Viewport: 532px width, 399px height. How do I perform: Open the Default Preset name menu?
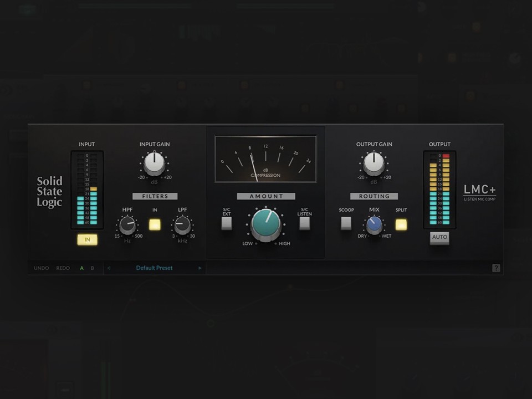(155, 268)
